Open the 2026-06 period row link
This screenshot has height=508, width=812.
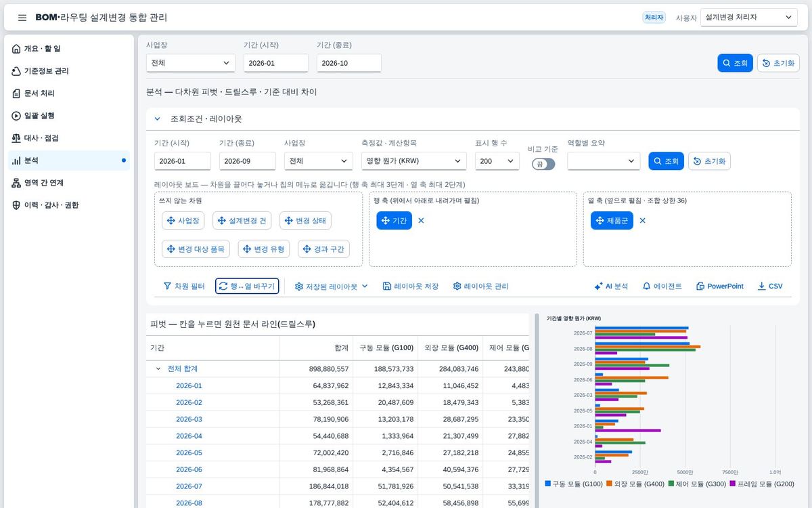point(189,469)
